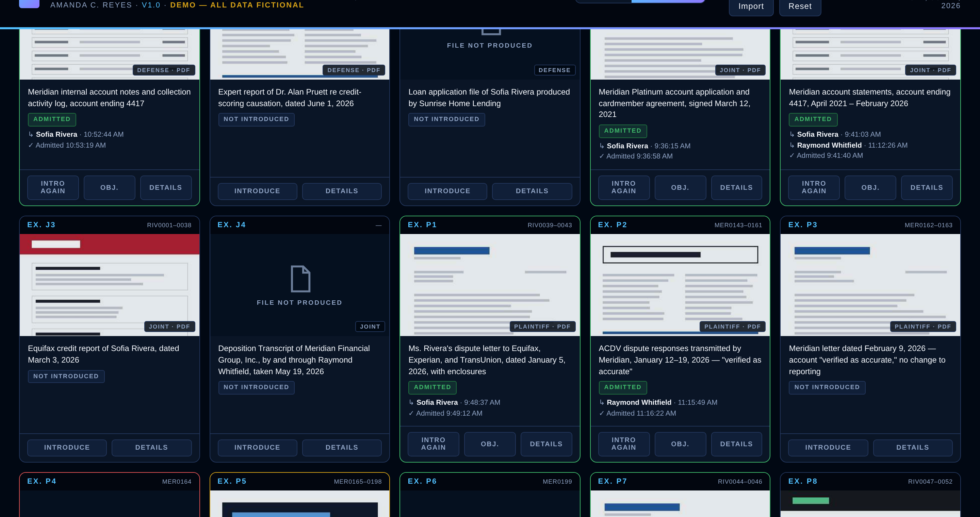Click the NOT INTRODUCED badge on Ex. P3
980x517 pixels.
(x=827, y=387)
